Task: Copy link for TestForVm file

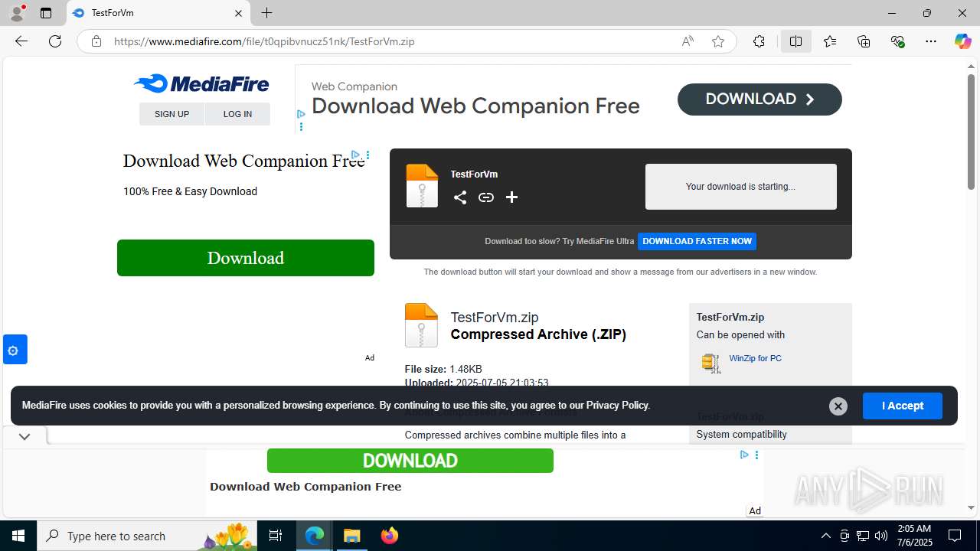Action: click(x=486, y=197)
